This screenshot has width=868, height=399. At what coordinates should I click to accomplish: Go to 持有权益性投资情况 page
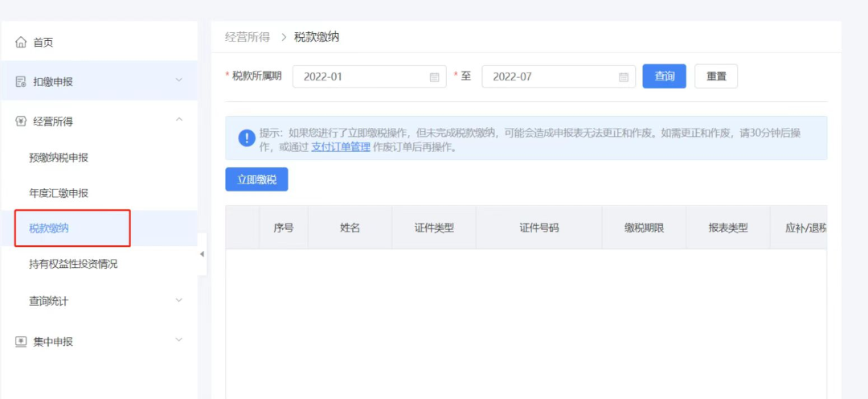pyautogui.click(x=73, y=264)
